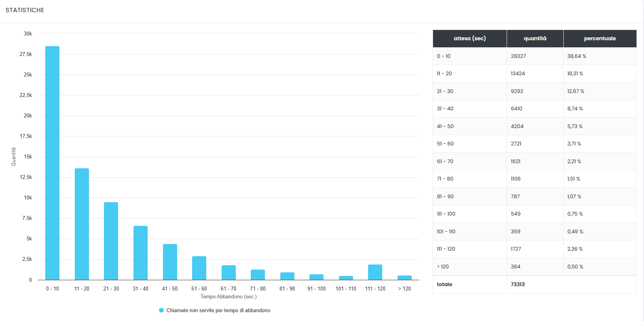Select the 111 - 120 bar
This screenshot has width=644, height=322.
point(375,272)
